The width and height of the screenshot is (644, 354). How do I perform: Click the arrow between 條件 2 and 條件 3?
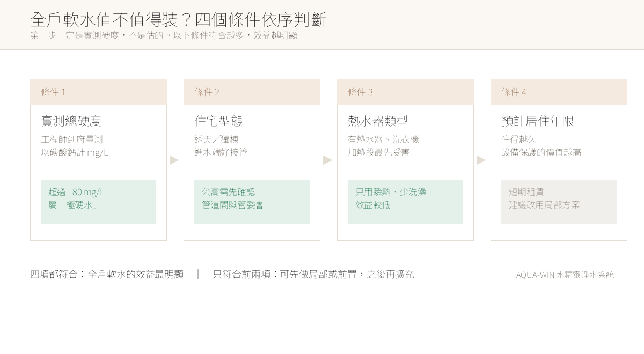coord(328,160)
